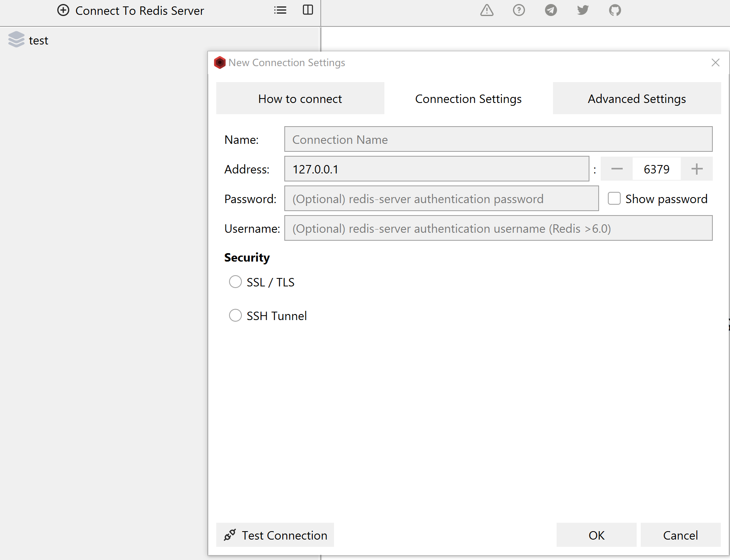Image resolution: width=730 pixels, height=560 pixels.
Task: Click the New Connection Settings title text
Action: 287,63
